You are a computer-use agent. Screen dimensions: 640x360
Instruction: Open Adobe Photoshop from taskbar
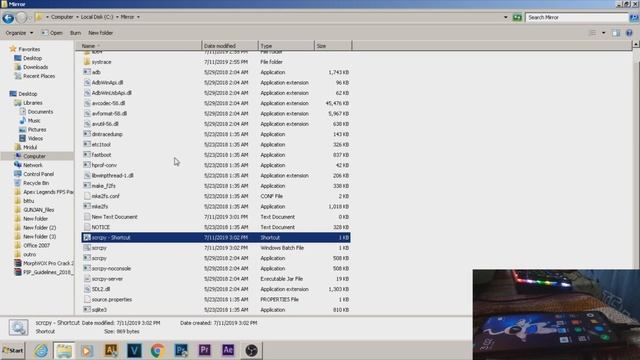[181, 351]
